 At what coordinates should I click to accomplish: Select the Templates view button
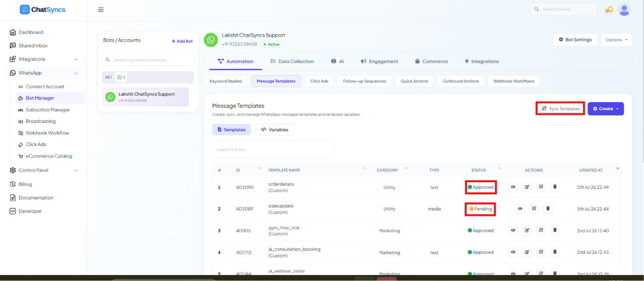tap(231, 129)
